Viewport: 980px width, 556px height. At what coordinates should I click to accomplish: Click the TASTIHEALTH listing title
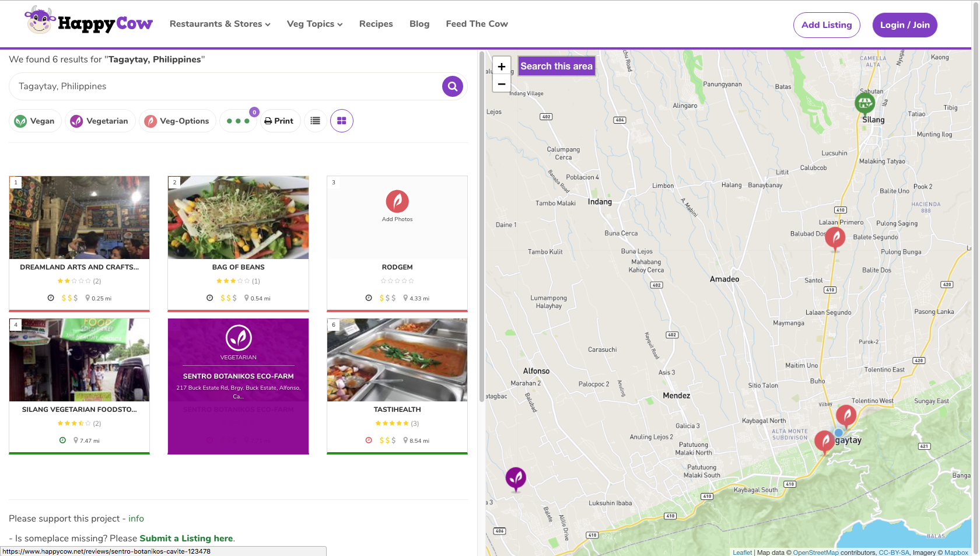pyautogui.click(x=397, y=410)
